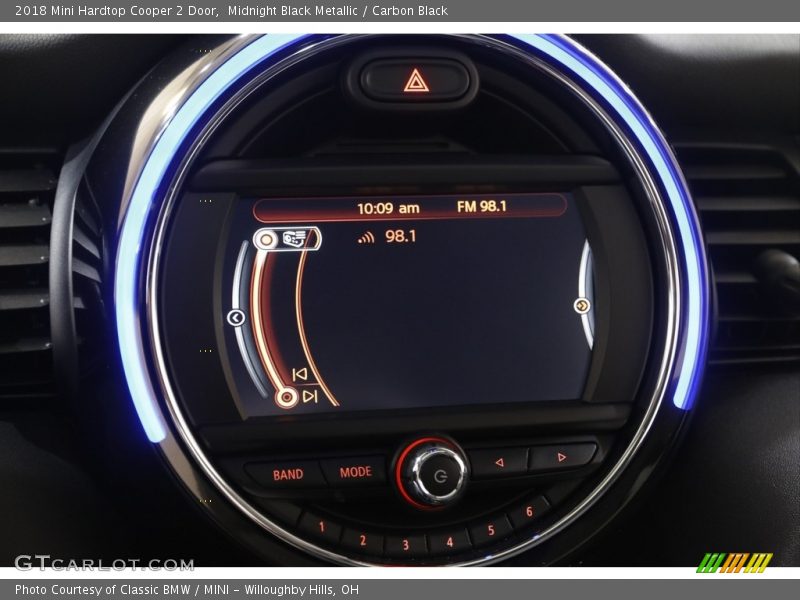This screenshot has height=600, width=800.
Task: Select preset button 6
Action: (x=529, y=512)
